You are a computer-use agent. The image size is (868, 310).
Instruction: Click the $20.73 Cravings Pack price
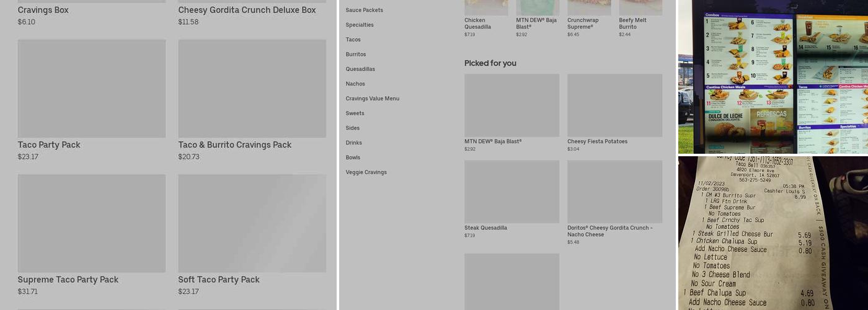[x=189, y=157]
